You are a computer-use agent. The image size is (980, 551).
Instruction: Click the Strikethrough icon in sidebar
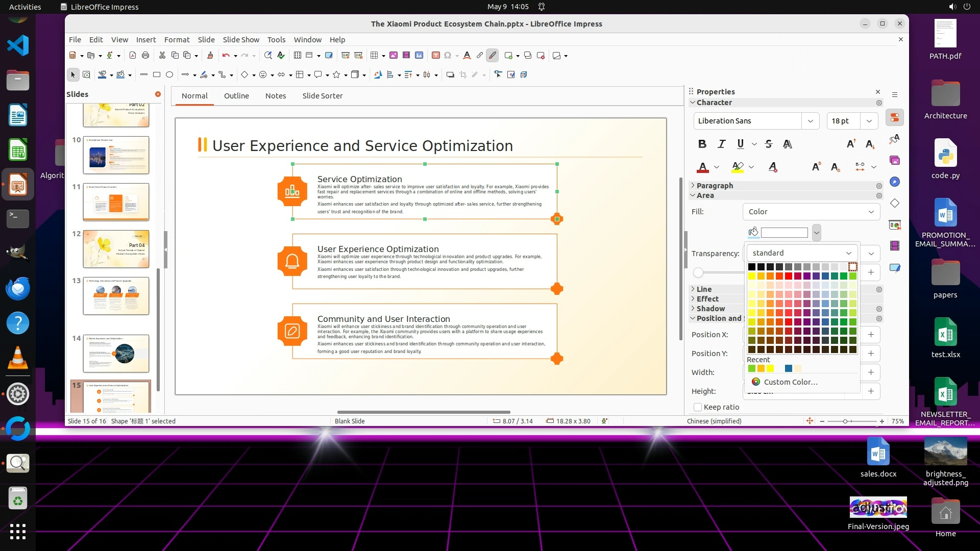coord(769,144)
